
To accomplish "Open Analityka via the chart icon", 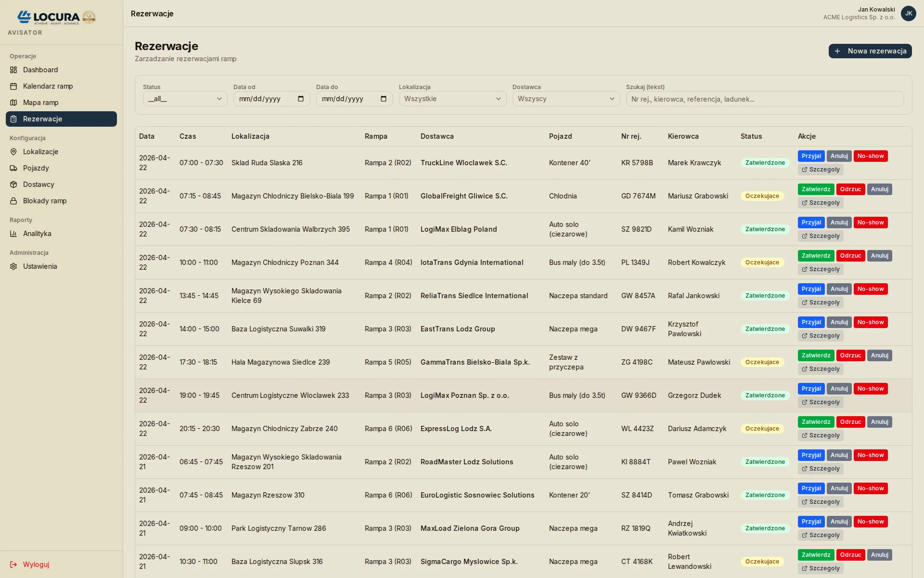I will (13, 234).
